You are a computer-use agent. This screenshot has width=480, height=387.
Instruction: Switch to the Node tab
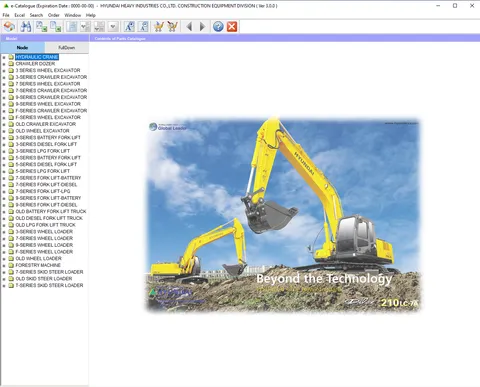point(22,47)
